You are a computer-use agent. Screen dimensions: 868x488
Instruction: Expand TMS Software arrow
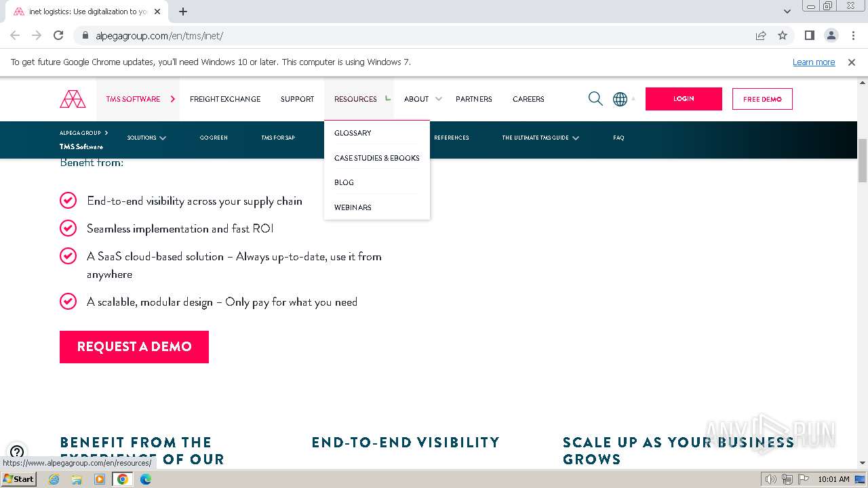coord(173,99)
